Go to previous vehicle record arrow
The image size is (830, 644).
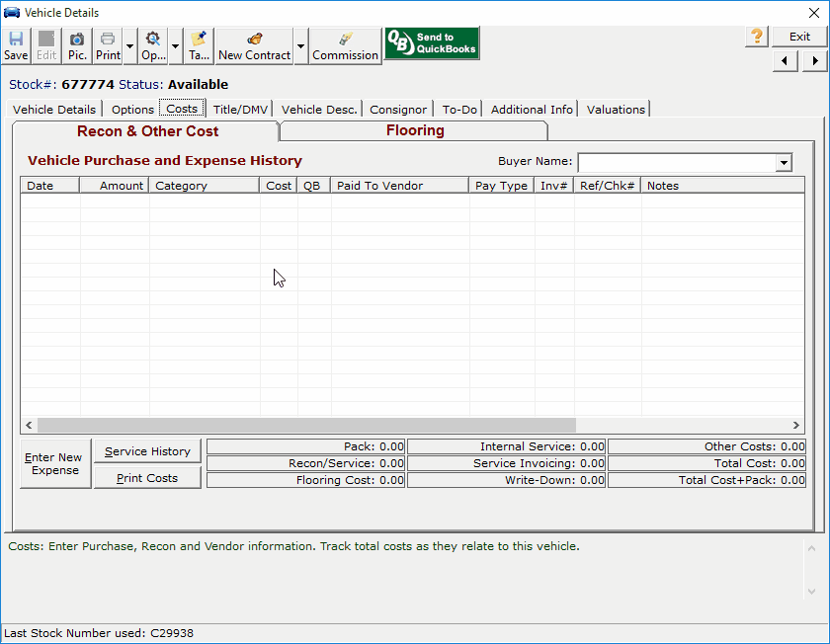point(785,61)
